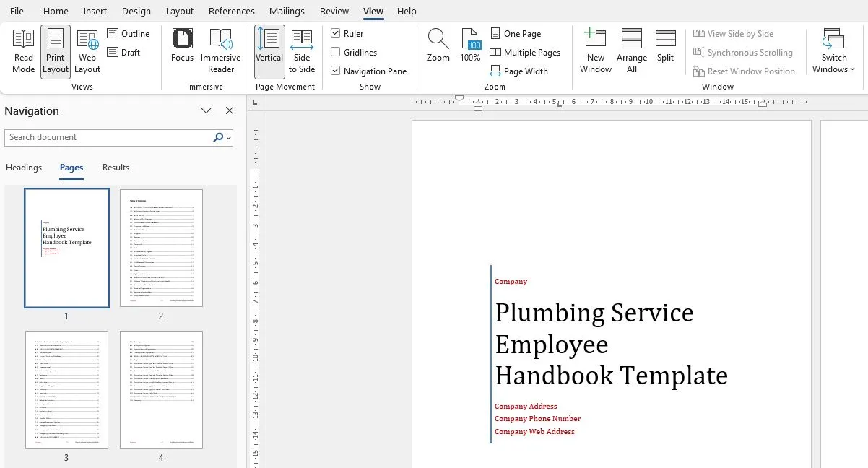The height and width of the screenshot is (468, 868).
Task: Click the red Company text
Action: tap(511, 282)
